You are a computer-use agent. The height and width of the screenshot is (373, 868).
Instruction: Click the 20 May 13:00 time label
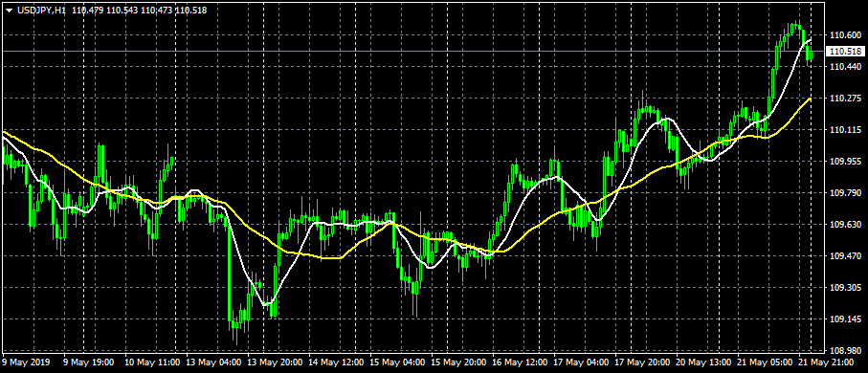click(703, 362)
